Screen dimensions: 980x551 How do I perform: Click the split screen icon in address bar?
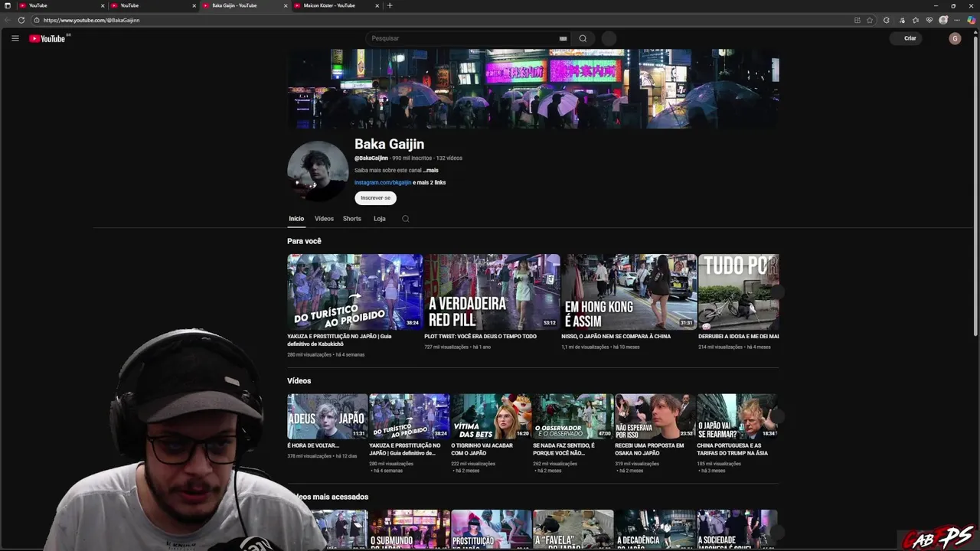[857, 20]
